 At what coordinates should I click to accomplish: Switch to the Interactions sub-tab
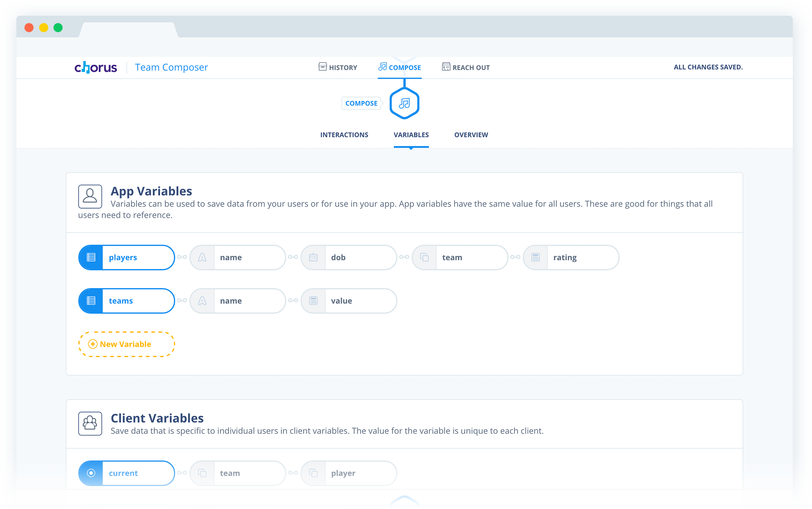coord(344,135)
